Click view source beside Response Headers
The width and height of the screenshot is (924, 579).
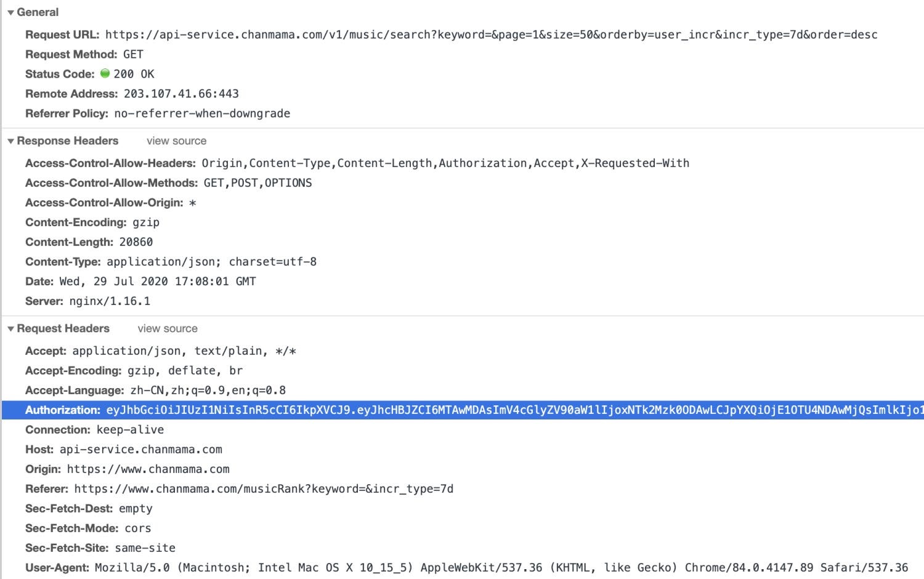click(x=176, y=141)
